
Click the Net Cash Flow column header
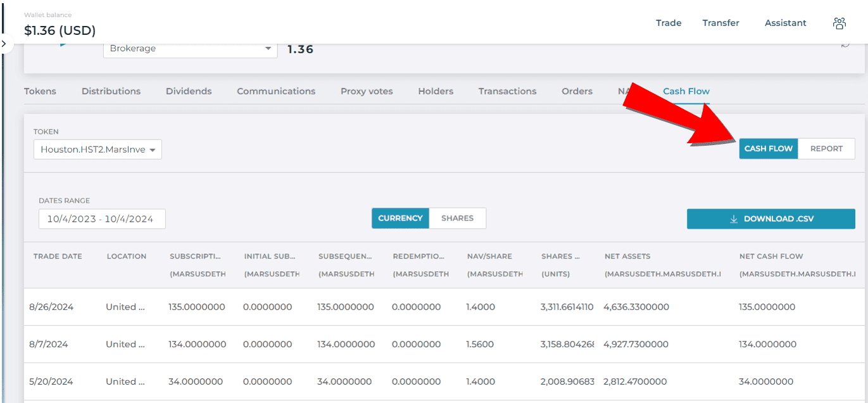[x=771, y=256]
